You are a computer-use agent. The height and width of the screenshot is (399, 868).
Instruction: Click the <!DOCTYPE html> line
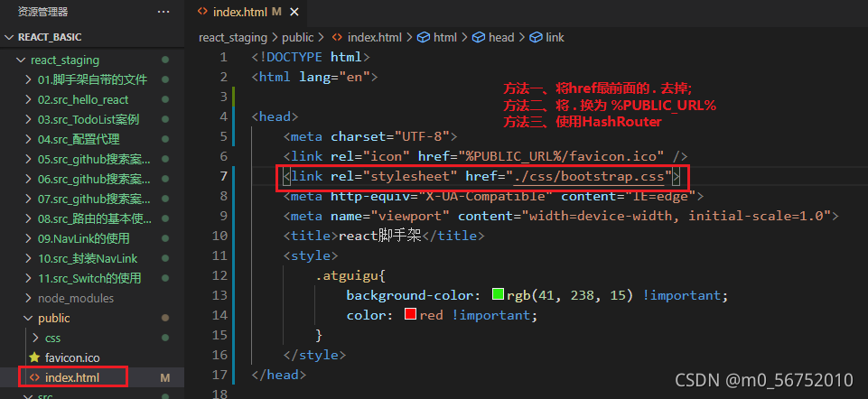311,57
